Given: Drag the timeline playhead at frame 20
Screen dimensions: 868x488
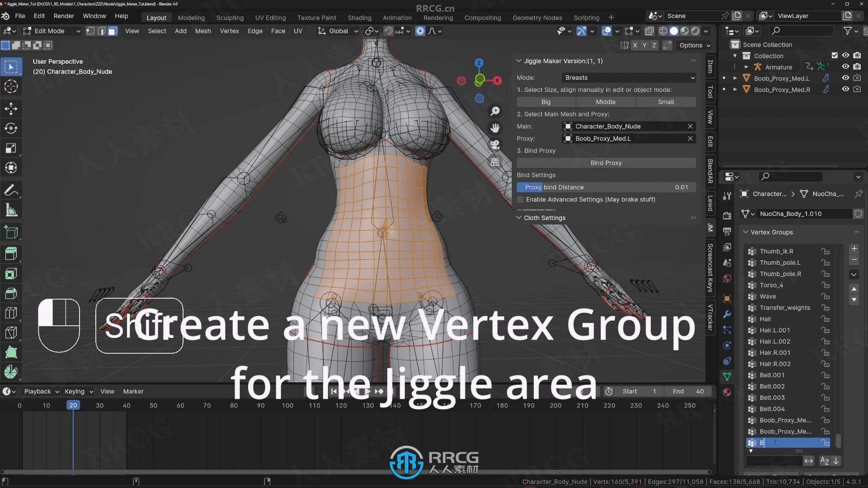Looking at the screenshot, I should click(x=73, y=405).
